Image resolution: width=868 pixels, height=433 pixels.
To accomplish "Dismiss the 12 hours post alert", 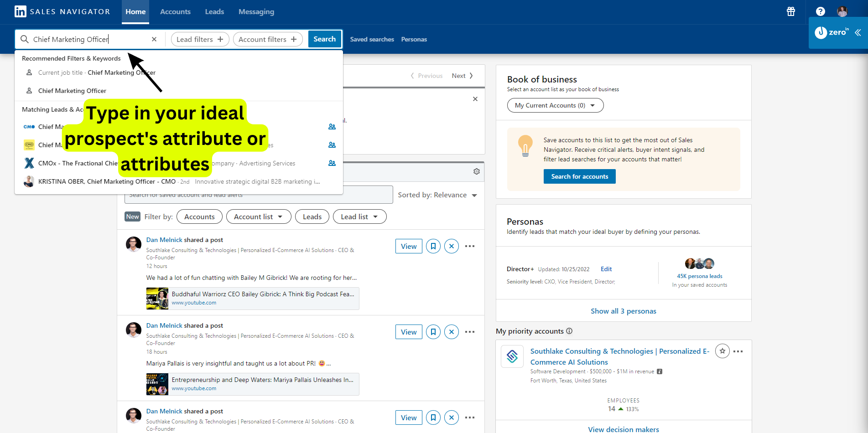I will 452,246.
